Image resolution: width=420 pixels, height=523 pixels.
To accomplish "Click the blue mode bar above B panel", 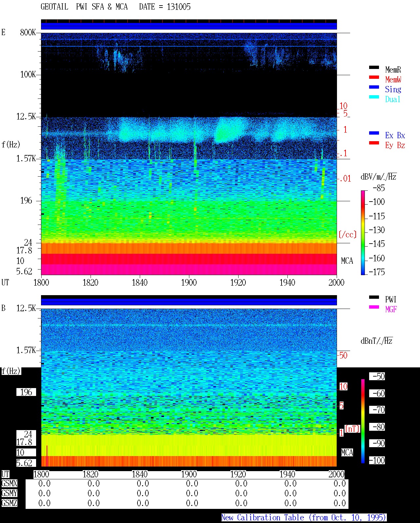I will [189, 302].
